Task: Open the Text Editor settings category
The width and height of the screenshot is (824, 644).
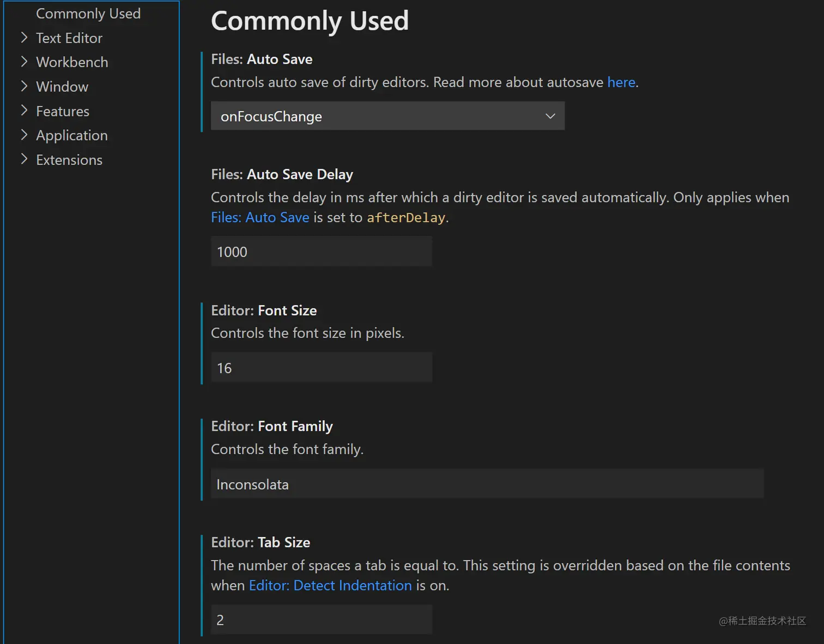Action: click(69, 38)
